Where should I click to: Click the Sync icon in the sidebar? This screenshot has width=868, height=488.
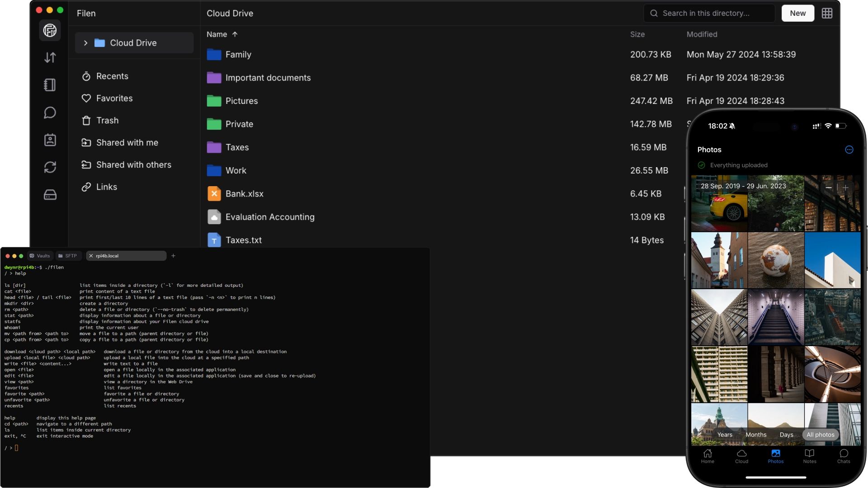click(50, 167)
